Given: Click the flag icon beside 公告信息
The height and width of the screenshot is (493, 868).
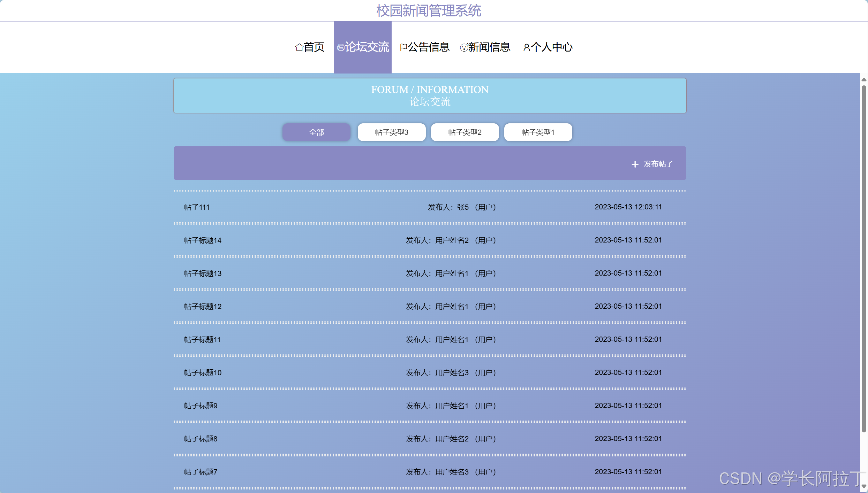Looking at the screenshot, I should [403, 47].
